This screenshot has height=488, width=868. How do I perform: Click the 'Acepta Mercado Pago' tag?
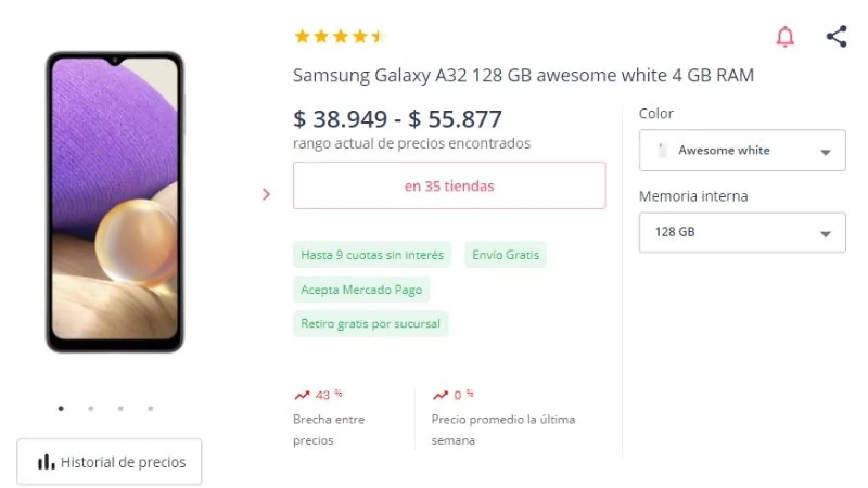pos(361,290)
